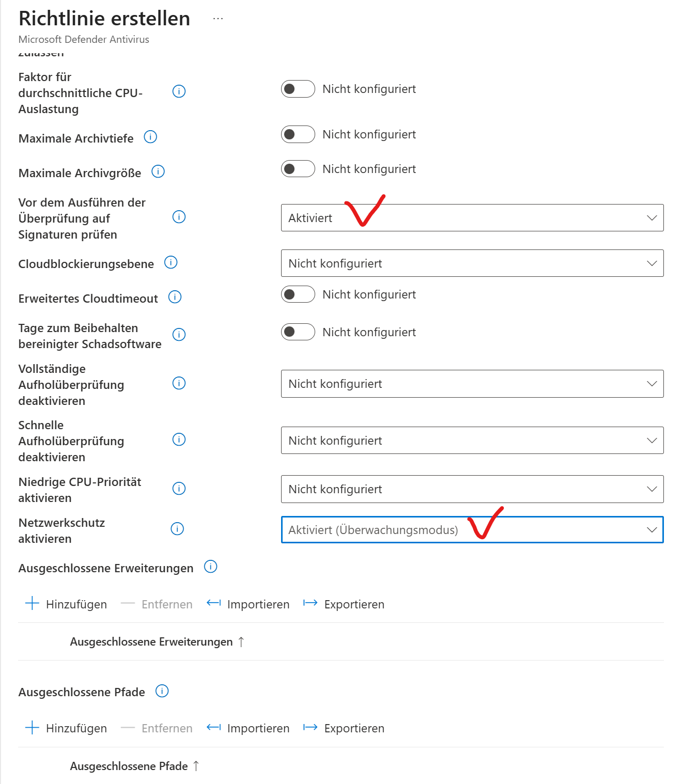This screenshot has width=682, height=784.
Task: Open the three-dots menu beside Richtlinie erstellen
Action: pyautogui.click(x=218, y=19)
